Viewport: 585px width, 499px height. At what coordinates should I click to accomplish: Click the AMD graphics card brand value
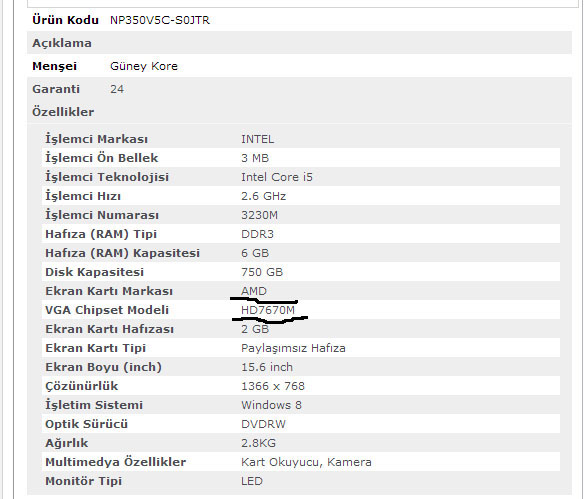254,291
